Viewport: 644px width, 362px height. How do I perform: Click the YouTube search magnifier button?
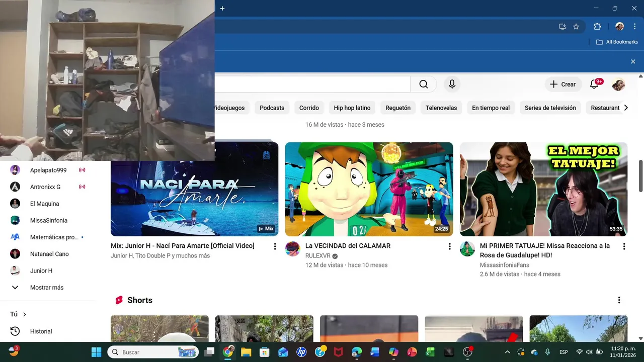click(424, 84)
